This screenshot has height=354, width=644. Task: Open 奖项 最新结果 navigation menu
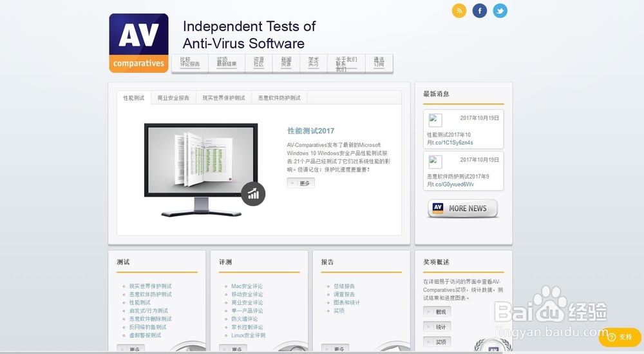227,63
